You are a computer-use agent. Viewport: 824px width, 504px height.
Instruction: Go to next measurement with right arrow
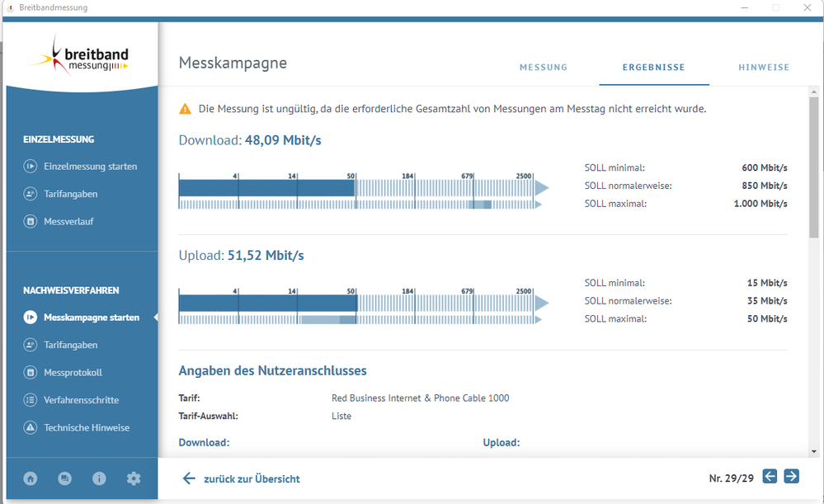click(x=791, y=476)
